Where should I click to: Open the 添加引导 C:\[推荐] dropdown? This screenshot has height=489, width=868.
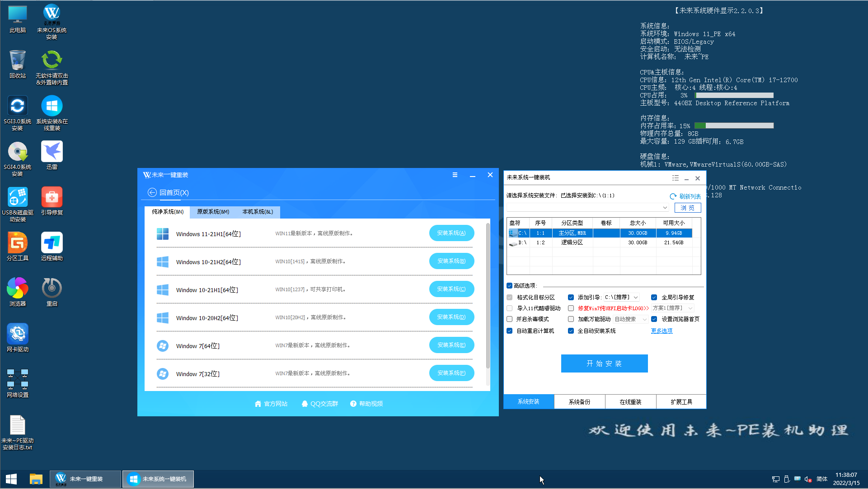tap(622, 298)
